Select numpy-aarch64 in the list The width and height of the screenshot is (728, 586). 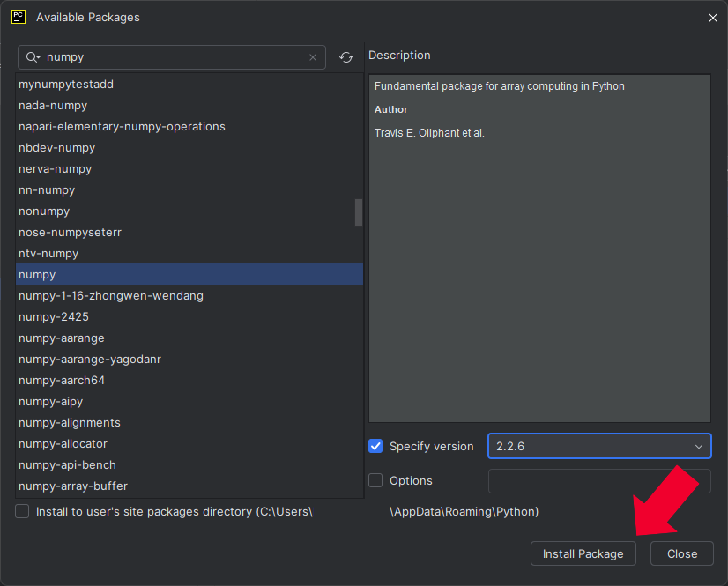pyautogui.click(x=62, y=381)
